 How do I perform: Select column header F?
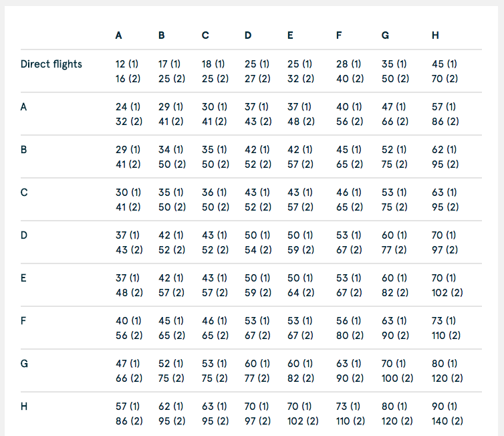339,35
